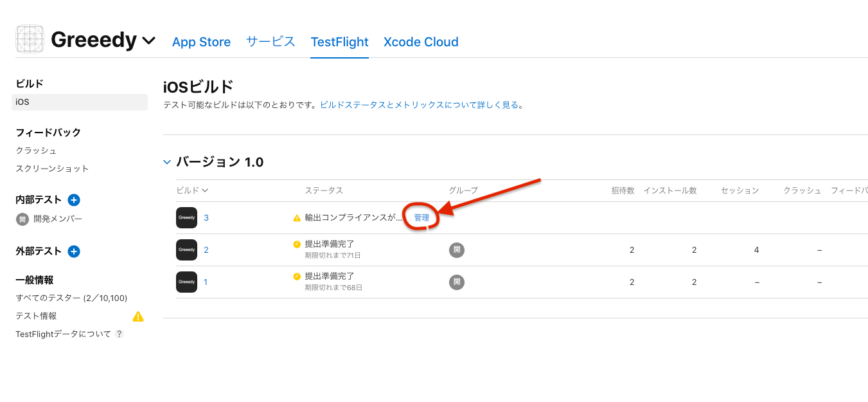This screenshot has height=402, width=868.
Task: Collapse the バージョン 1.0 section
Action: [x=167, y=163]
